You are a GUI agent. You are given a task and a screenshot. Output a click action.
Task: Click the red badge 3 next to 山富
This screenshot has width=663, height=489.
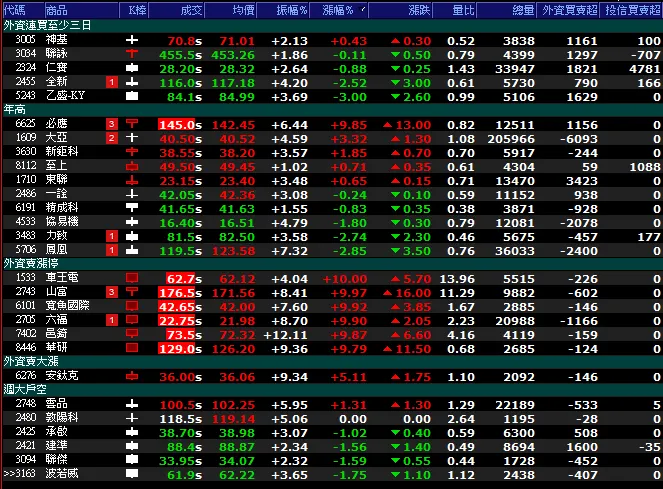click(x=112, y=292)
